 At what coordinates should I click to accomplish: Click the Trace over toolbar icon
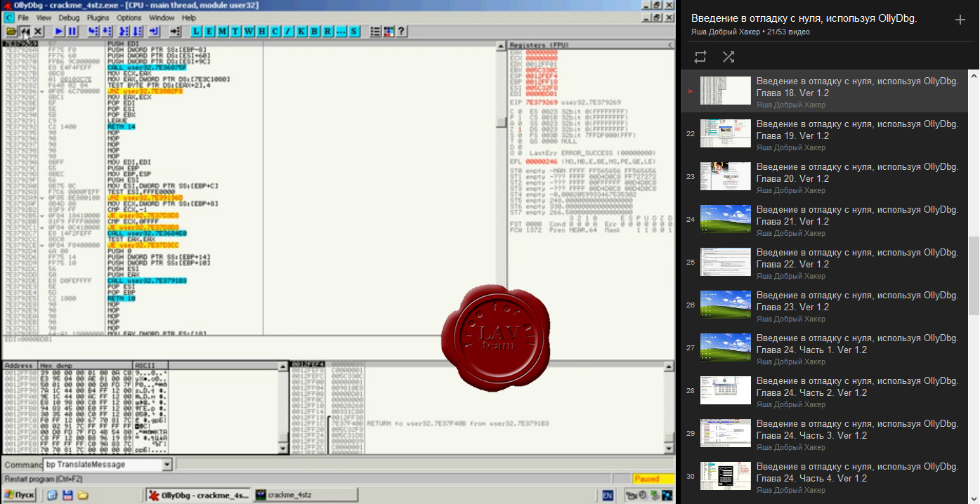[137, 31]
